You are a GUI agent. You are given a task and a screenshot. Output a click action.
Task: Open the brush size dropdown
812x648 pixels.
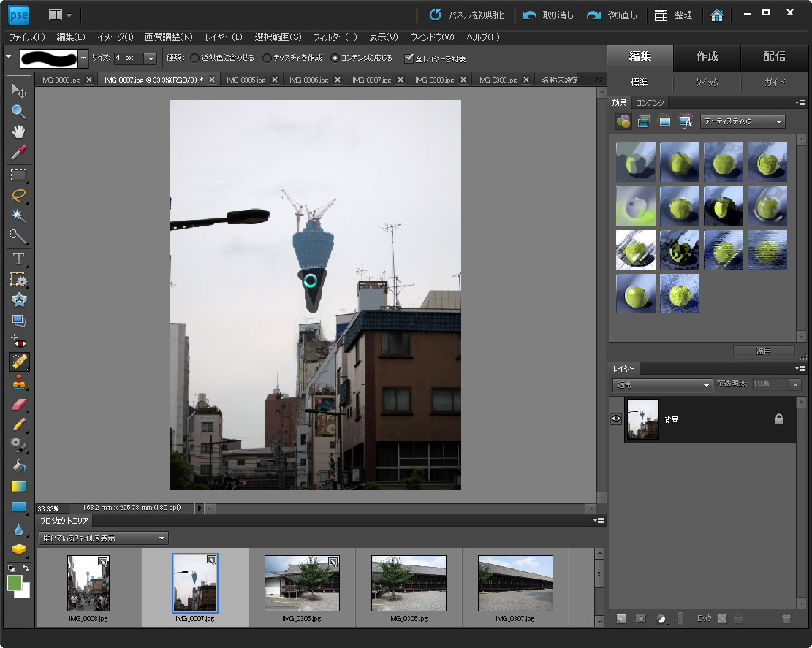[149, 58]
